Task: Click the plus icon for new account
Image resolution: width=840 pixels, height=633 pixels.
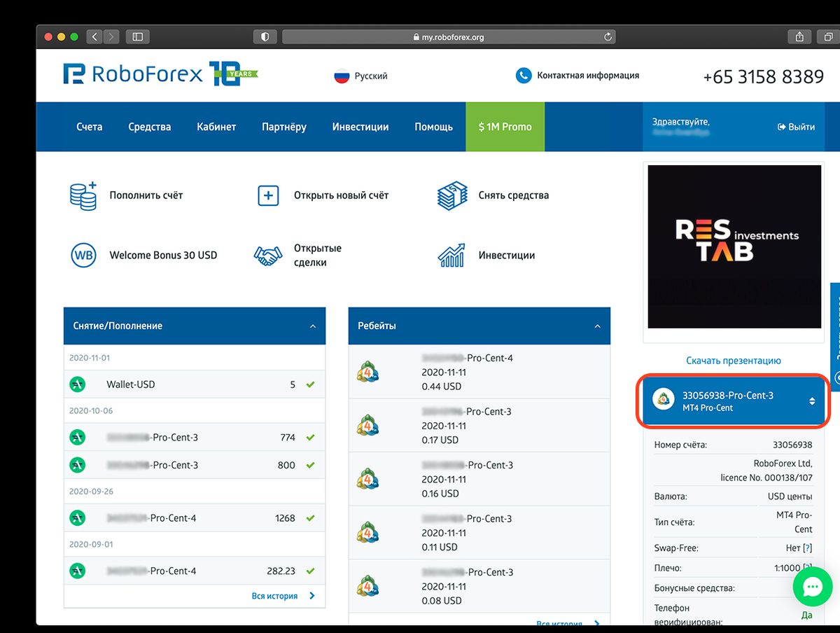Action: 268,195
